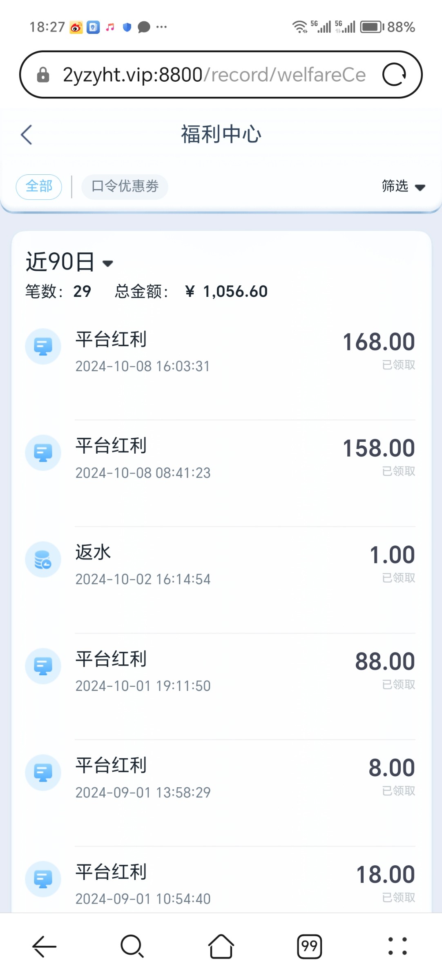This screenshot has height=980, width=442.
Task: Tap 已领取 under the 8.00 amount
Action: (398, 791)
